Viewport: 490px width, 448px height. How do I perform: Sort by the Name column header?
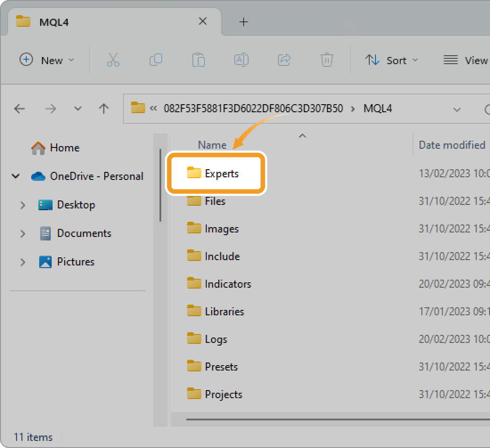(x=212, y=145)
